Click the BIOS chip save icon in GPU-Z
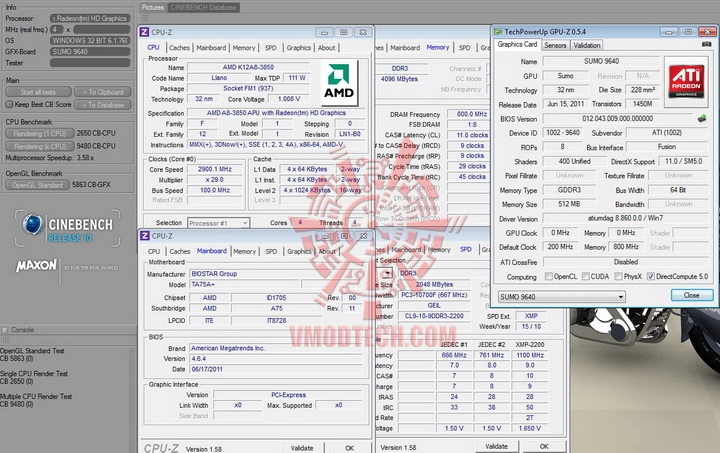 [x=702, y=118]
